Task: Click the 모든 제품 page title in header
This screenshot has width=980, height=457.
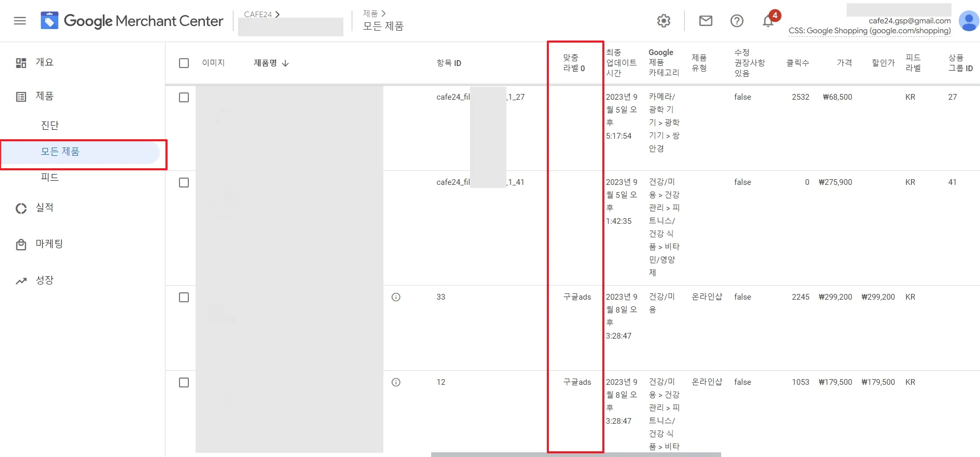Action: tap(383, 26)
